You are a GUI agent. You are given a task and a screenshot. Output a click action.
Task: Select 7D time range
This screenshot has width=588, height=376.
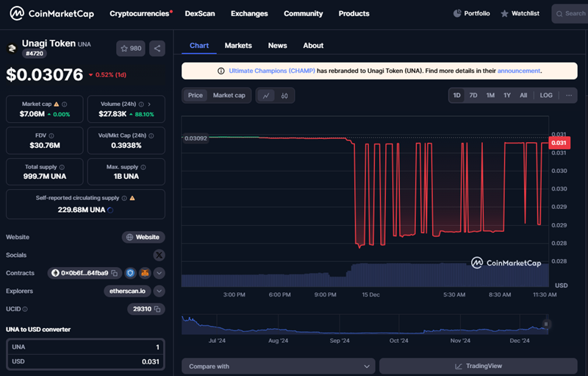point(473,96)
